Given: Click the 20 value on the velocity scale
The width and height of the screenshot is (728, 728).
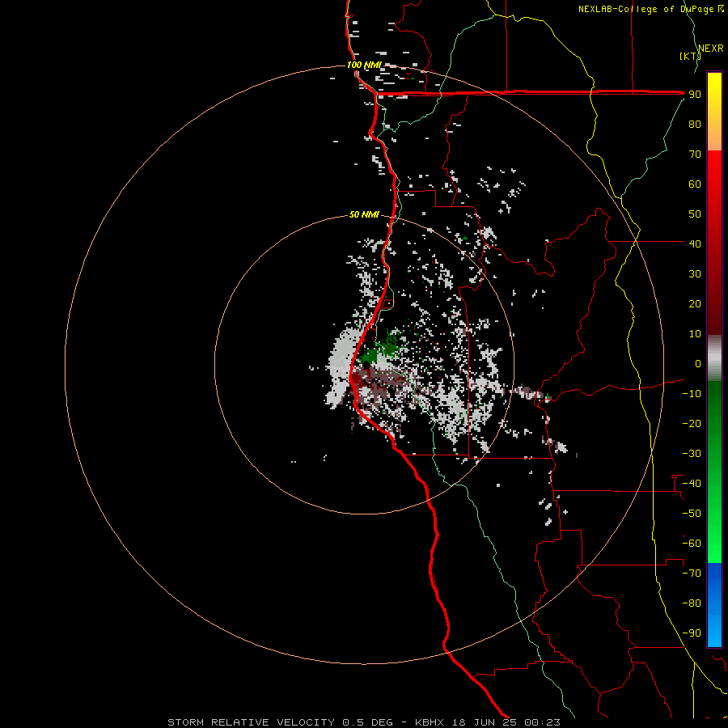Looking at the screenshot, I should tap(695, 303).
